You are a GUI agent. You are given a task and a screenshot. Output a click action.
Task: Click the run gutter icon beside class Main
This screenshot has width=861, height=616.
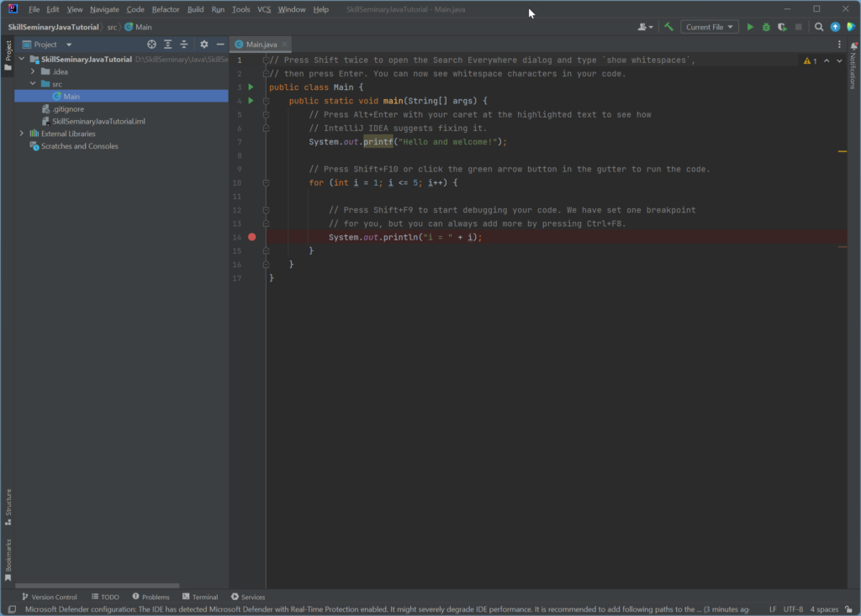point(251,87)
